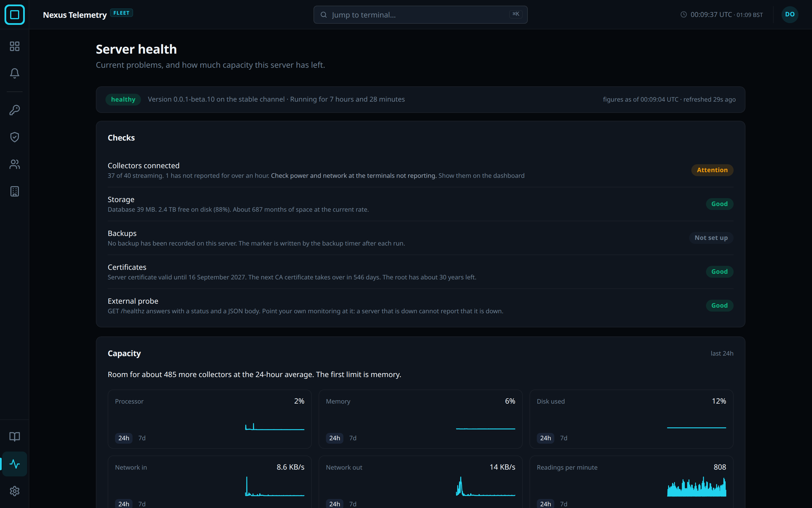Click the Checks section heading
The height and width of the screenshot is (508, 812).
121,138
